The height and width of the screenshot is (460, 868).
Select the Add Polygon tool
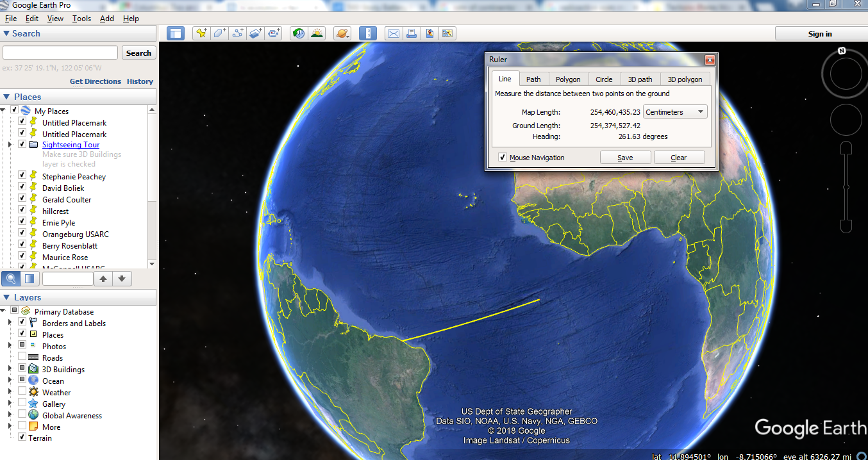pos(219,33)
